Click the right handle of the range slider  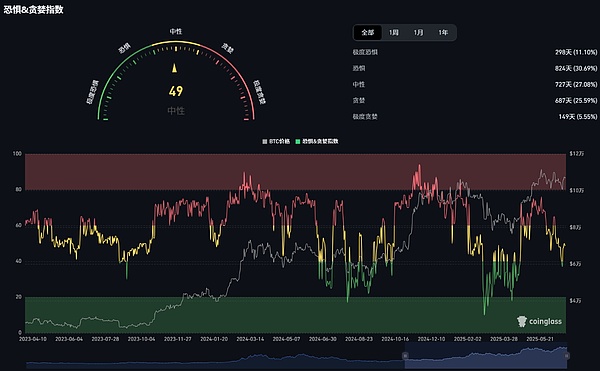567,356
